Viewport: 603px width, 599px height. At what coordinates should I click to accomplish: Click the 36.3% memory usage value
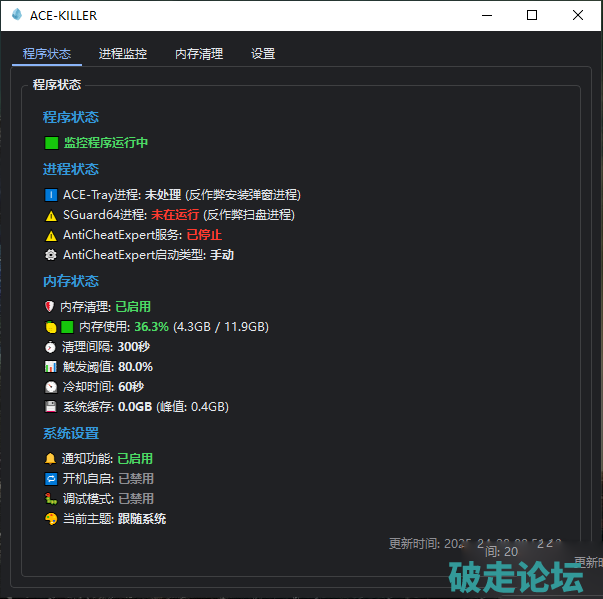(151, 327)
